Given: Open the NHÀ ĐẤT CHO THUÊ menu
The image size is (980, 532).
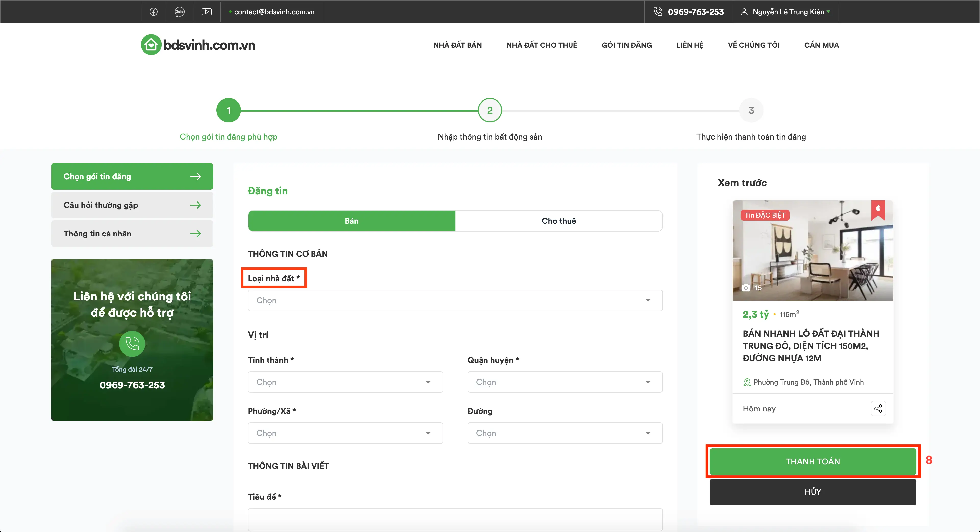Looking at the screenshot, I should [x=541, y=45].
